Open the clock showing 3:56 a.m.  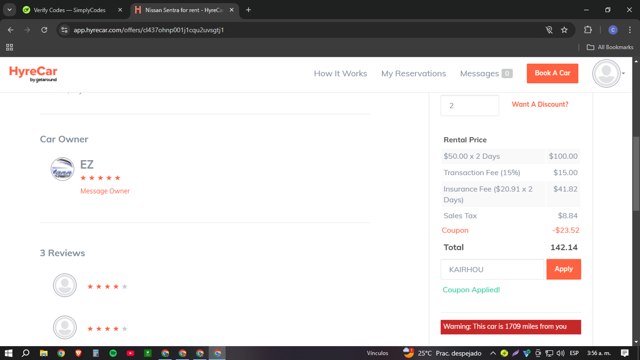599,353
